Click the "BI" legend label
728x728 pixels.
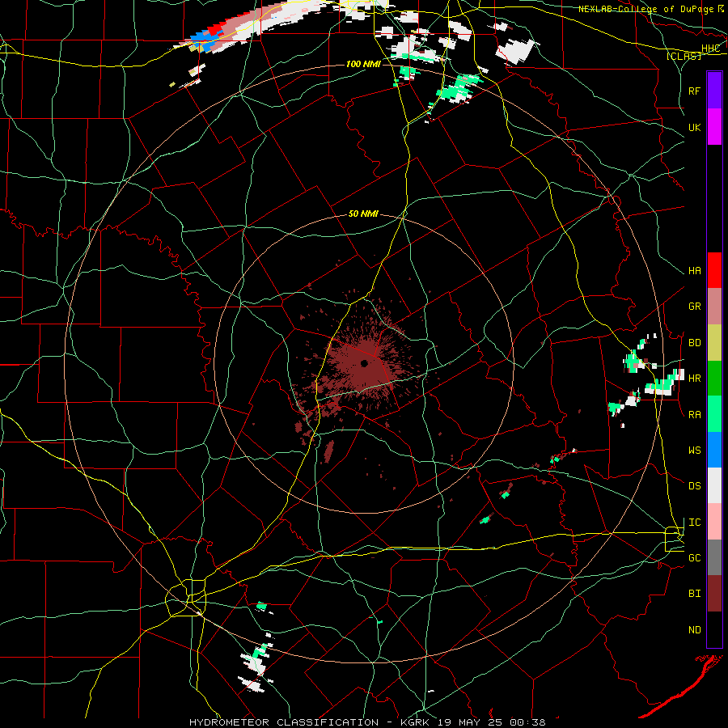pos(694,594)
